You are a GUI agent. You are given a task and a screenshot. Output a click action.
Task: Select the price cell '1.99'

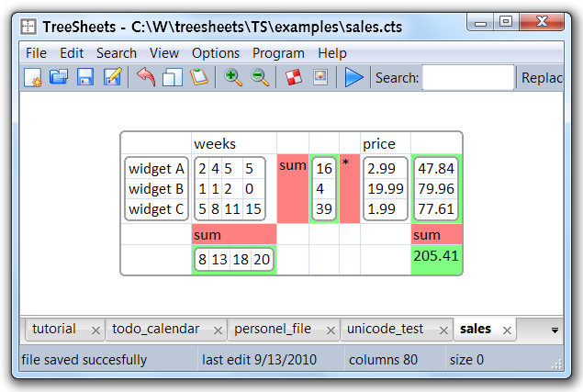click(386, 209)
